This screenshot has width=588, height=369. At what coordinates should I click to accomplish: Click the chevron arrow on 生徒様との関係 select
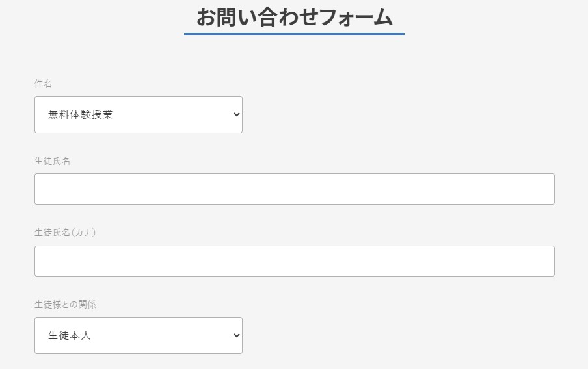(x=236, y=336)
